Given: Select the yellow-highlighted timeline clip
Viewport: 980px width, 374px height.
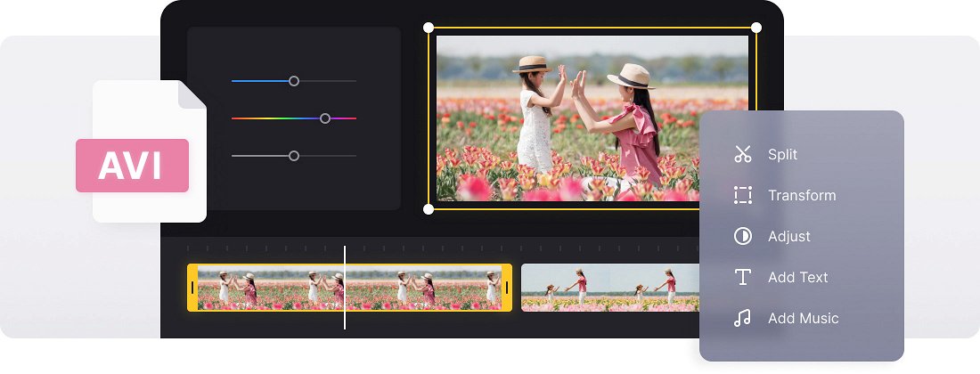Looking at the screenshot, I should [349, 288].
